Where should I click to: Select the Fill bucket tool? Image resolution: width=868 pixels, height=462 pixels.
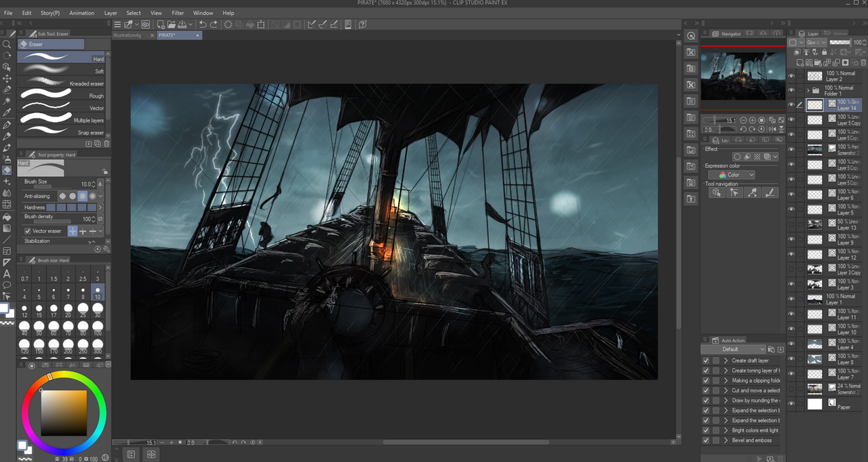pyautogui.click(x=7, y=217)
